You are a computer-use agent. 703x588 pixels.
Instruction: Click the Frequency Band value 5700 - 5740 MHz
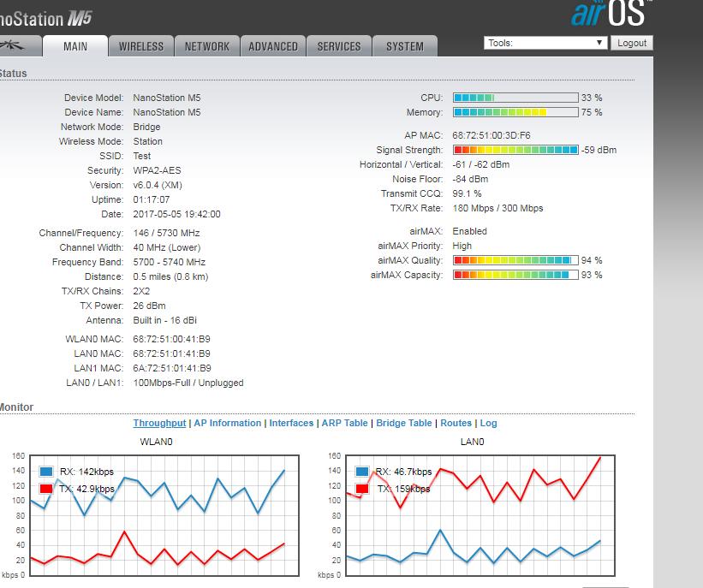(169, 262)
